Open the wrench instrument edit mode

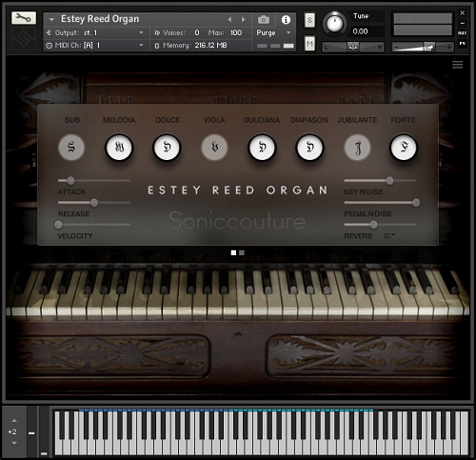(24, 18)
